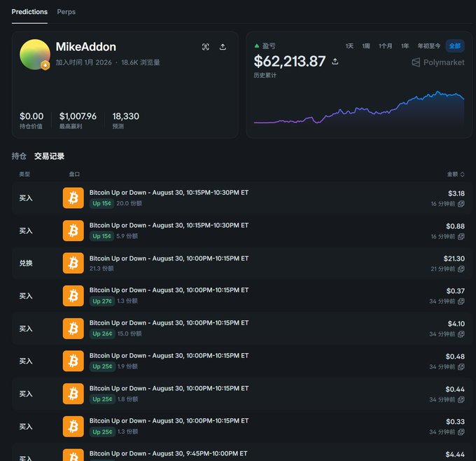Select the 1个月 time range
The height and width of the screenshot is (461, 476).
click(385, 46)
